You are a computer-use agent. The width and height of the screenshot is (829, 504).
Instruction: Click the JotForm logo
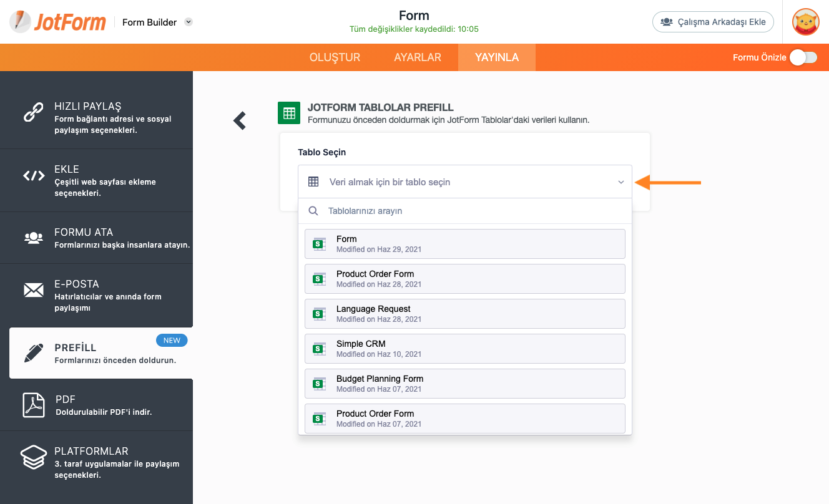coord(57,22)
